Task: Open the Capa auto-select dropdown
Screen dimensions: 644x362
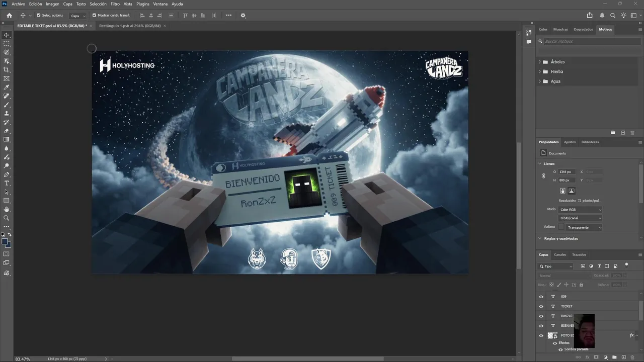Action: click(77, 16)
